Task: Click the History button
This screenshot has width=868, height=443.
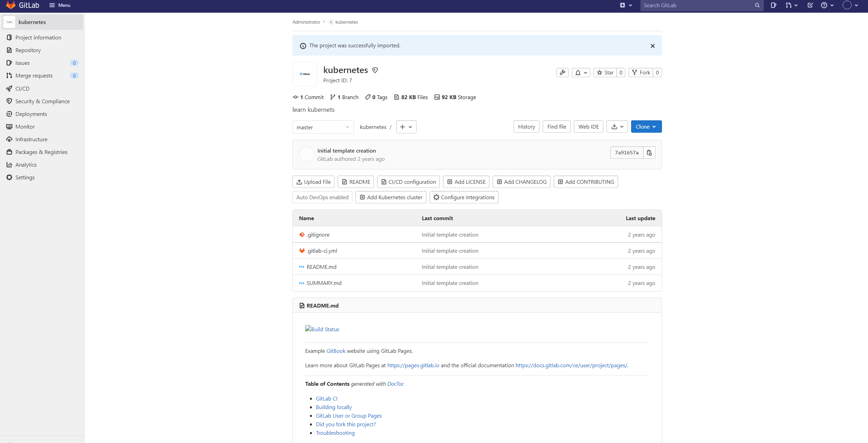Action: click(527, 127)
